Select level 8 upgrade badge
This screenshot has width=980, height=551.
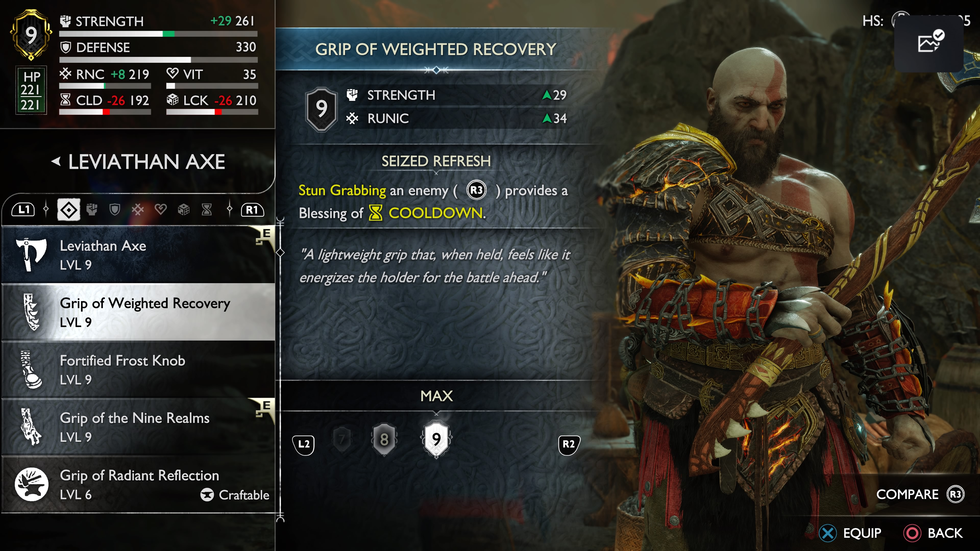tap(384, 440)
